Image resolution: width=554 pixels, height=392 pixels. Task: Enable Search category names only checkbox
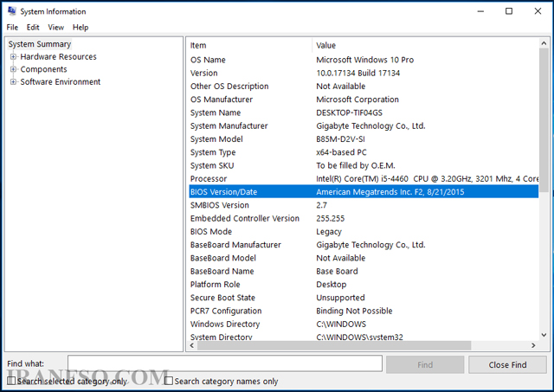coord(169,381)
